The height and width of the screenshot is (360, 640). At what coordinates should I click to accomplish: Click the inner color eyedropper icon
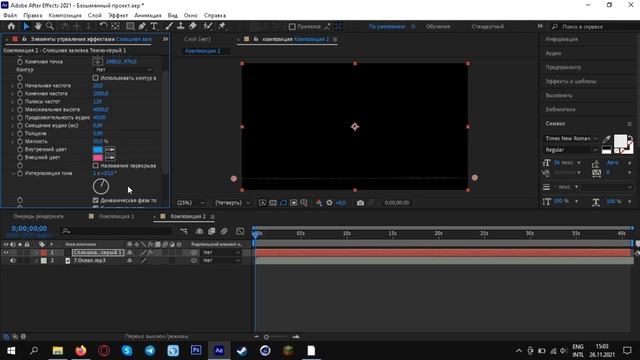[x=110, y=149]
